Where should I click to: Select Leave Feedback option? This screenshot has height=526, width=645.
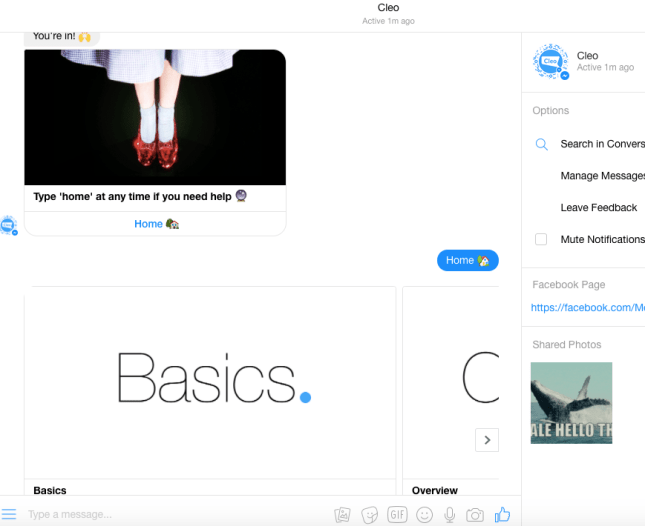pos(598,208)
